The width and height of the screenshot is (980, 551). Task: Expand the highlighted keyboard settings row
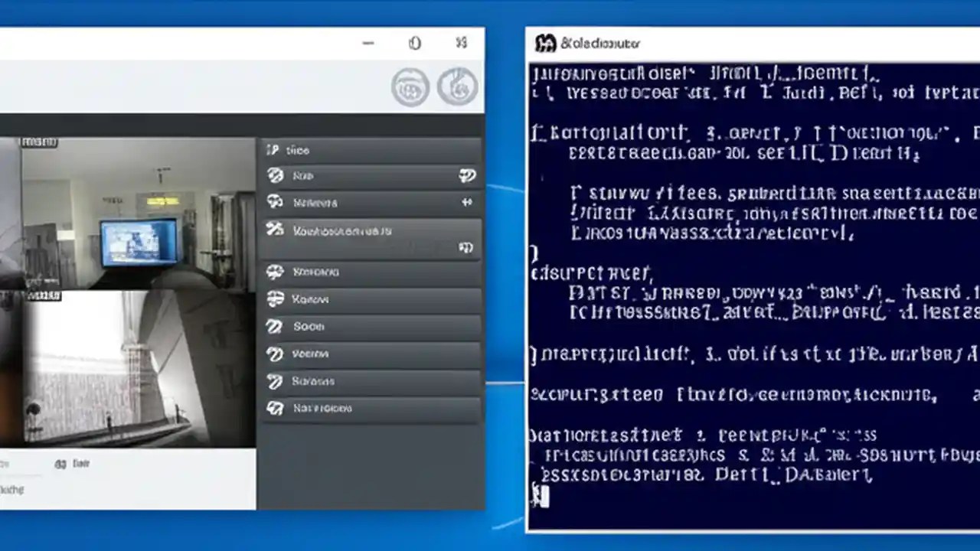371,230
